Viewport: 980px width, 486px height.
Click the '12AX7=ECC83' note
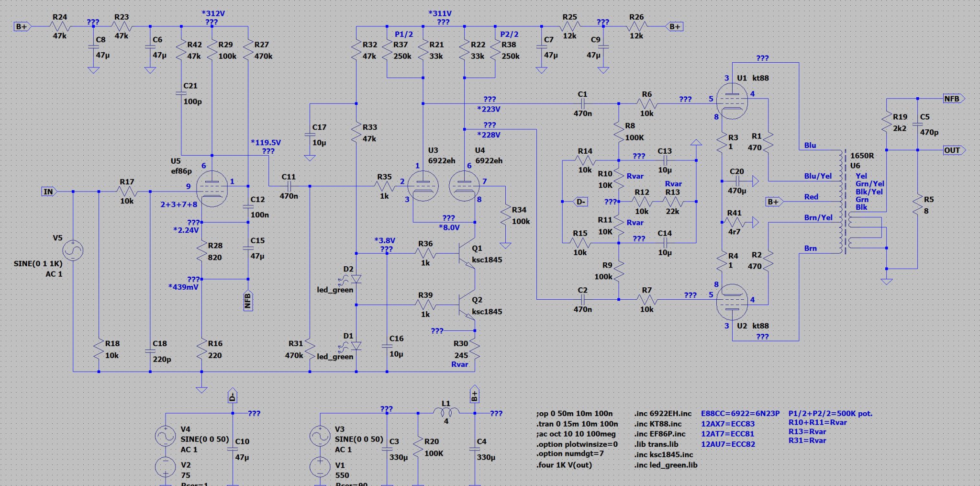click(x=727, y=424)
